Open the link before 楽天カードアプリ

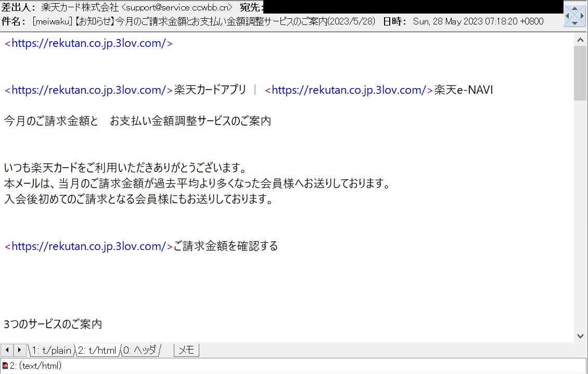click(88, 90)
